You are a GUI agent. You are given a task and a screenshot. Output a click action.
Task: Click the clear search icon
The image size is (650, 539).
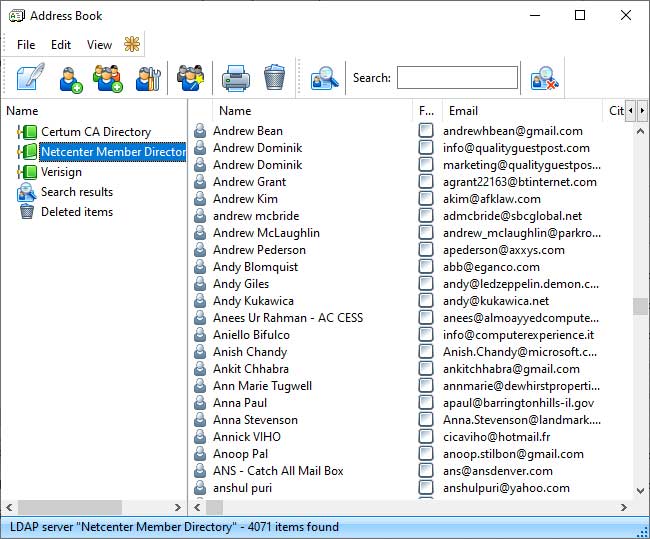tap(543, 78)
